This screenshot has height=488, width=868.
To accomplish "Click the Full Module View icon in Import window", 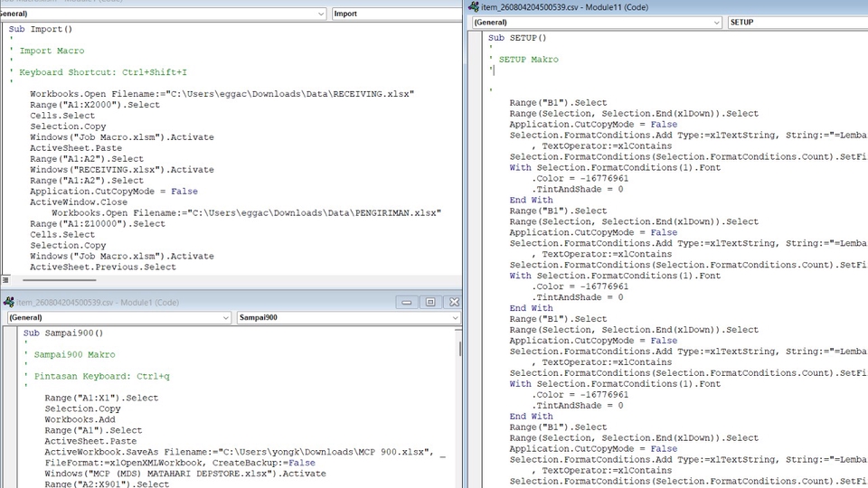I will 5,280.
